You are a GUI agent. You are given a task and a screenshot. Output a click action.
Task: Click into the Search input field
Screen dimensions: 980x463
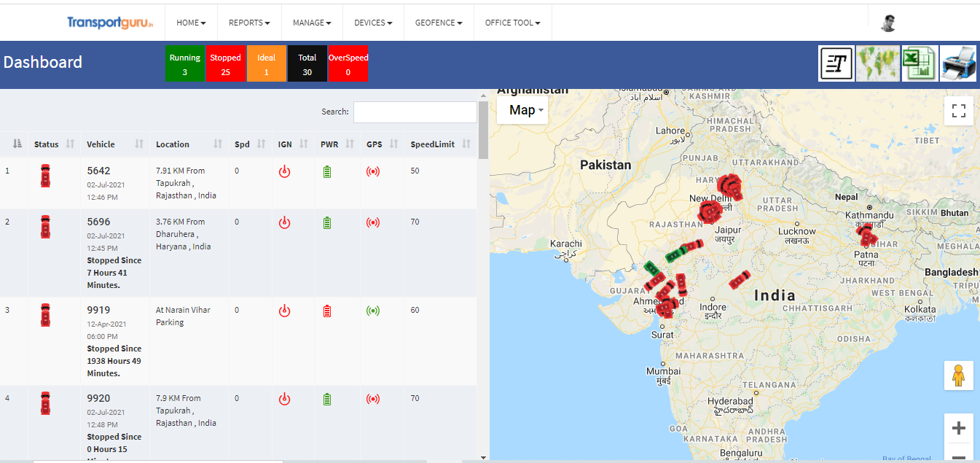[415, 112]
